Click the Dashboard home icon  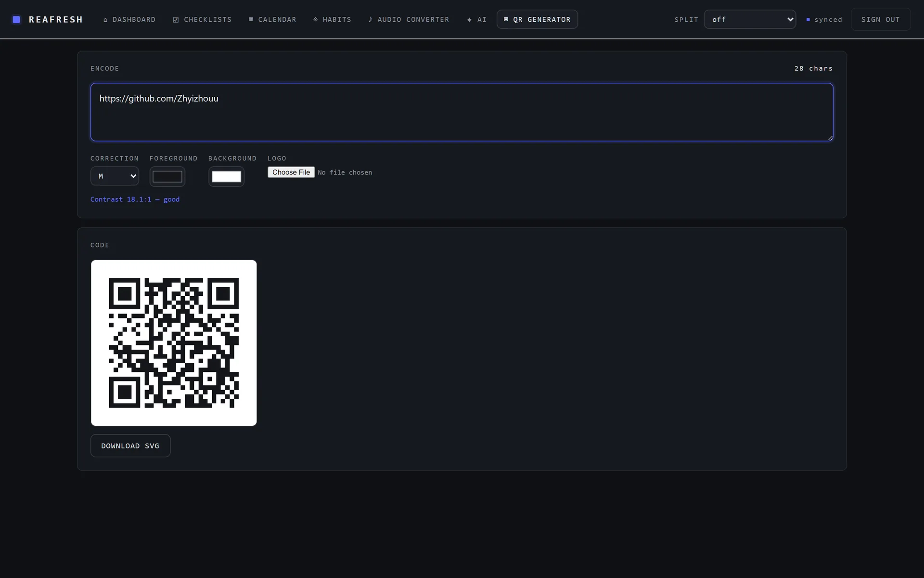pos(105,20)
